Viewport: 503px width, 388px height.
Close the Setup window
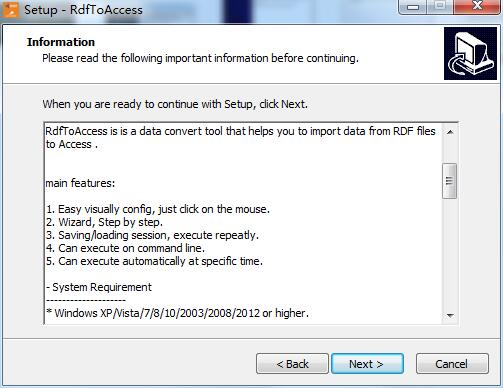pyautogui.click(x=477, y=7)
